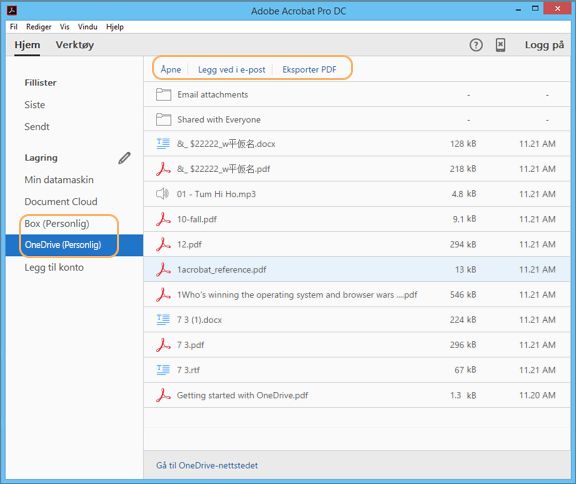Screen dimensions: 576x484
Task: Select file name 12.pdf
Action: pyautogui.click(x=189, y=244)
